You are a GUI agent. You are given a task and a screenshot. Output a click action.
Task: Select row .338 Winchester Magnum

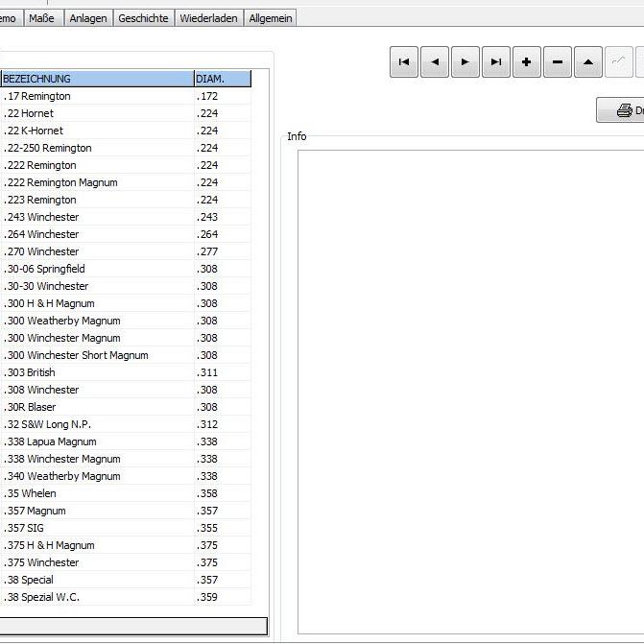[126, 459]
